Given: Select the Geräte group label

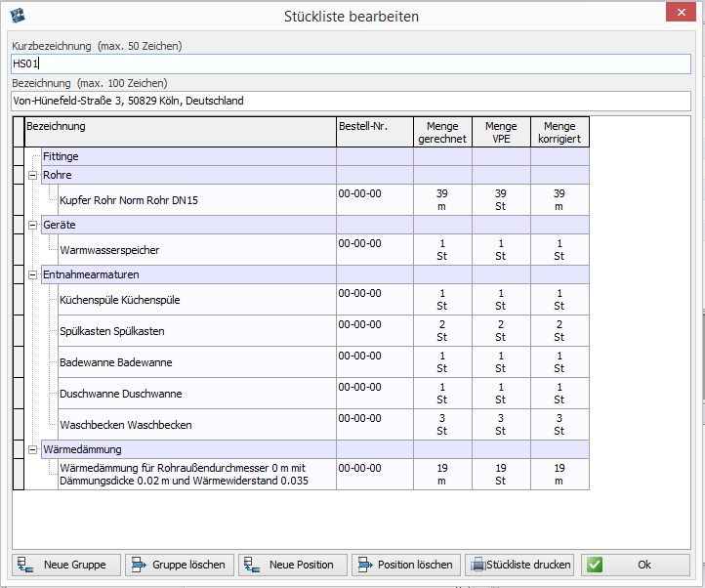Looking at the screenshot, I should 60,225.
